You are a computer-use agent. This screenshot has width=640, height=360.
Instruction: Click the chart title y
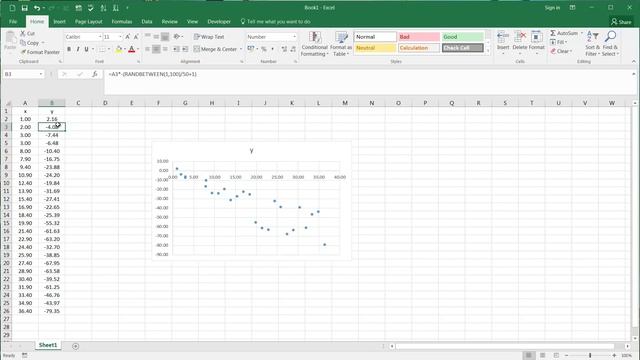point(251,151)
